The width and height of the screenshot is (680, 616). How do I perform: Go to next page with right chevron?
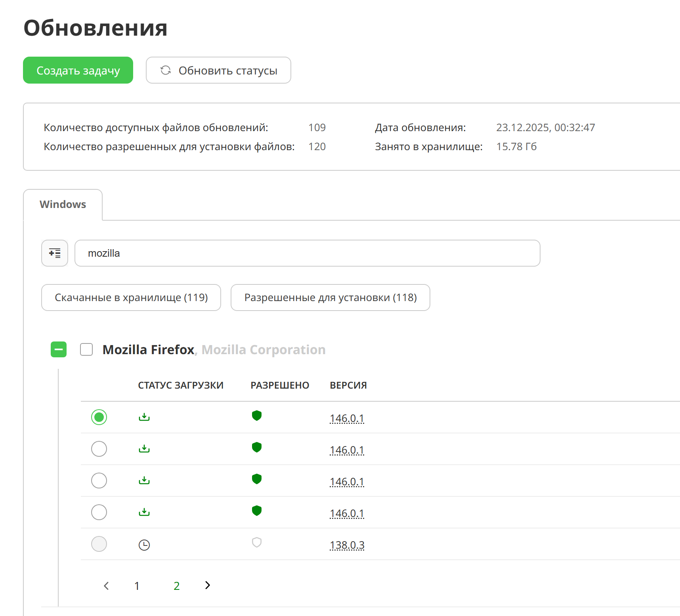(208, 585)
